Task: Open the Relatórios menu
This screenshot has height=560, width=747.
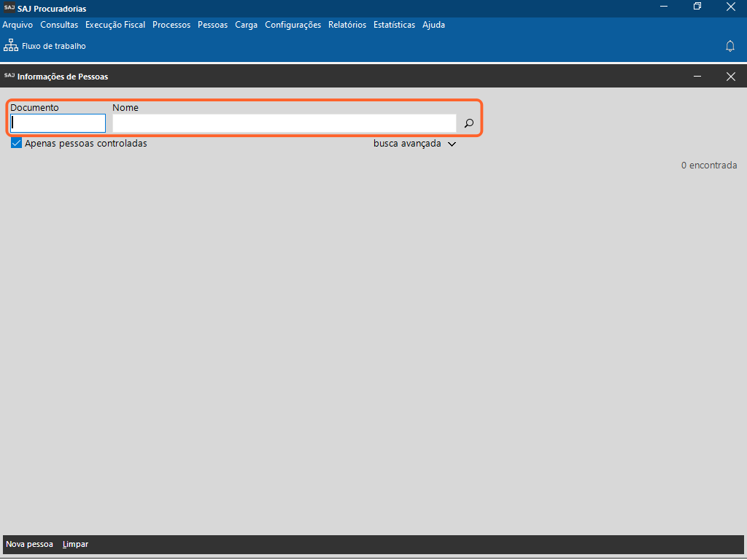Action: coord(347,25)
